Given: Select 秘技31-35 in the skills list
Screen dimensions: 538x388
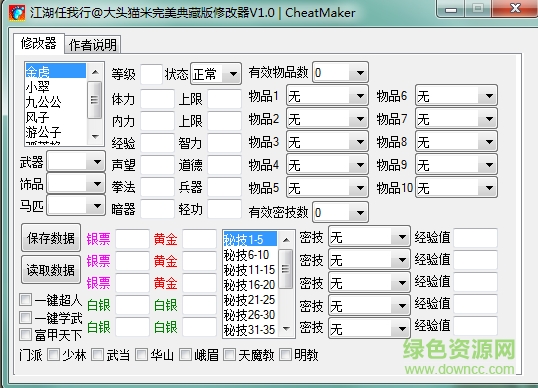Looking at the screenshot, I should pos(250,330).
